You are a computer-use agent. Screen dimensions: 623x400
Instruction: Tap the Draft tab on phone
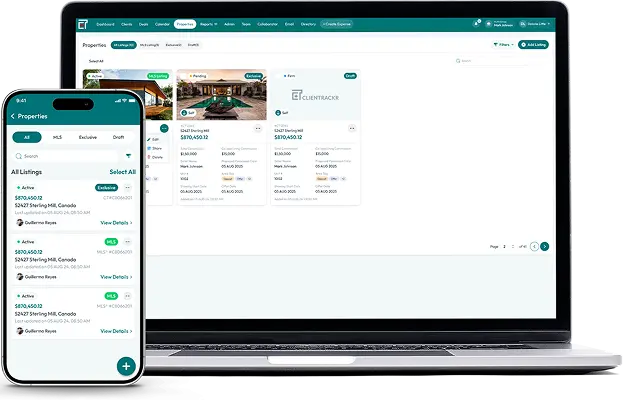coord(118,137)
